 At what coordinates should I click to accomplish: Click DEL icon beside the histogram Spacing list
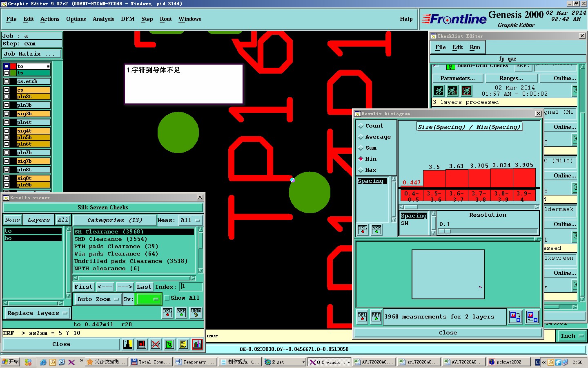tap(363, 230)
